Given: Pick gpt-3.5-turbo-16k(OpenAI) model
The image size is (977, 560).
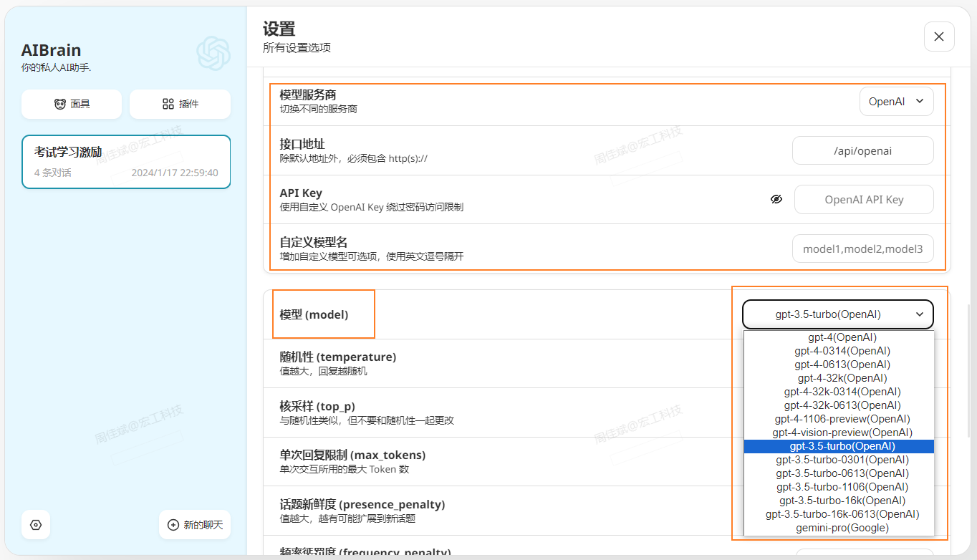Looking at the screenshot, I should click(x=839, y=501).
